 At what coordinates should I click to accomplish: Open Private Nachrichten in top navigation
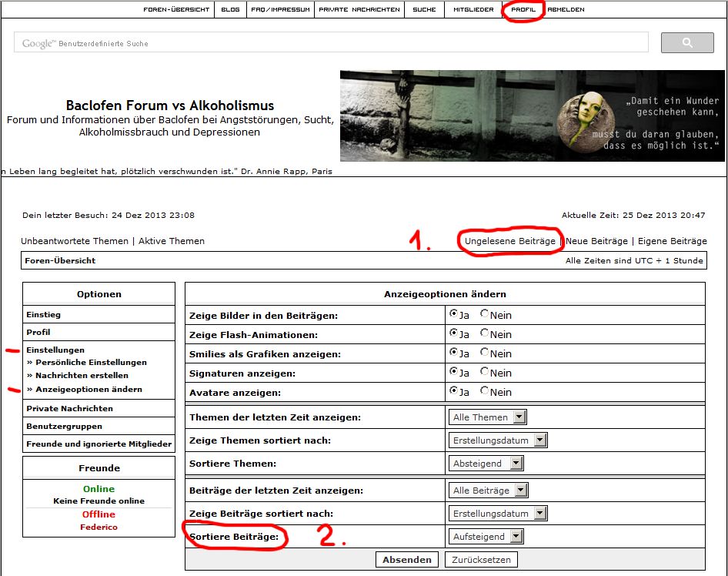[359, 10]
